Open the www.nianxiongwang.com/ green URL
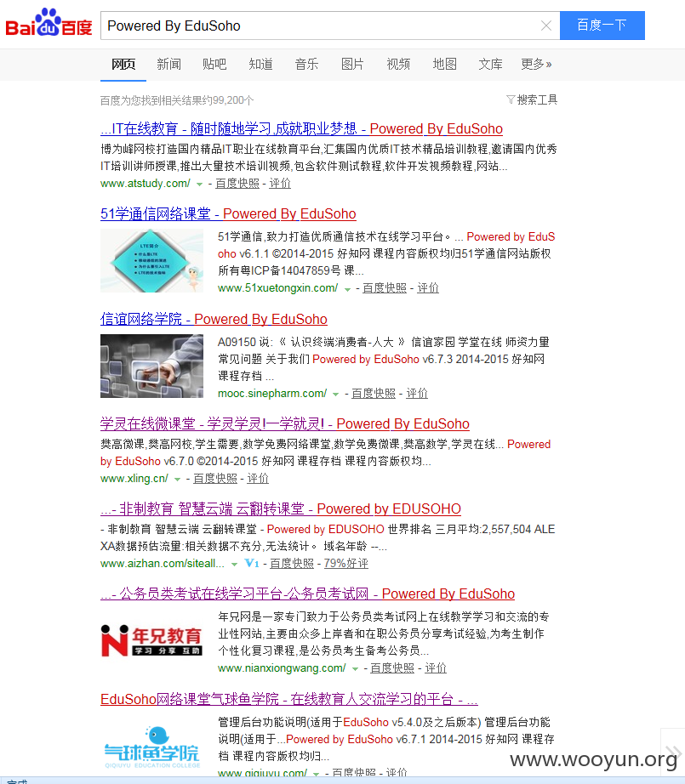Image resolution: width=685 pixels, height=784 pixels. tap(283, 668)
